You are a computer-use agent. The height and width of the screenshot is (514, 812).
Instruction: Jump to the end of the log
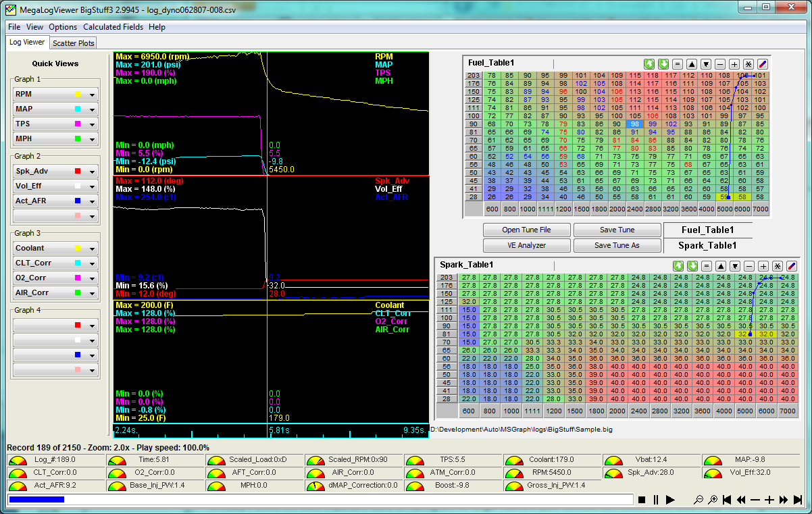tap(798, 500)
